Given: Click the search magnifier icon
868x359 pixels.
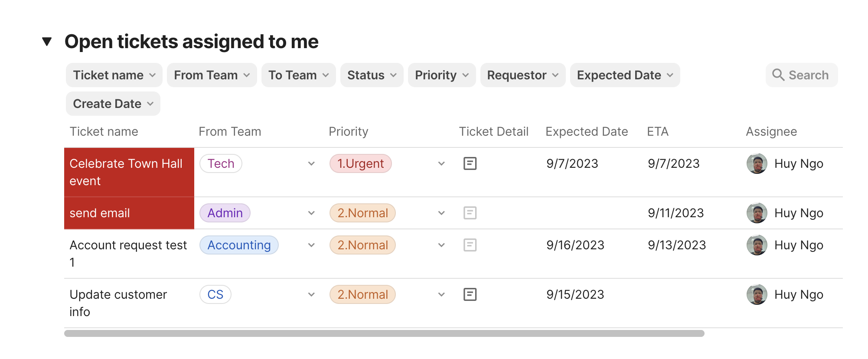Looking at the screenshot, I should pos(778,75).
